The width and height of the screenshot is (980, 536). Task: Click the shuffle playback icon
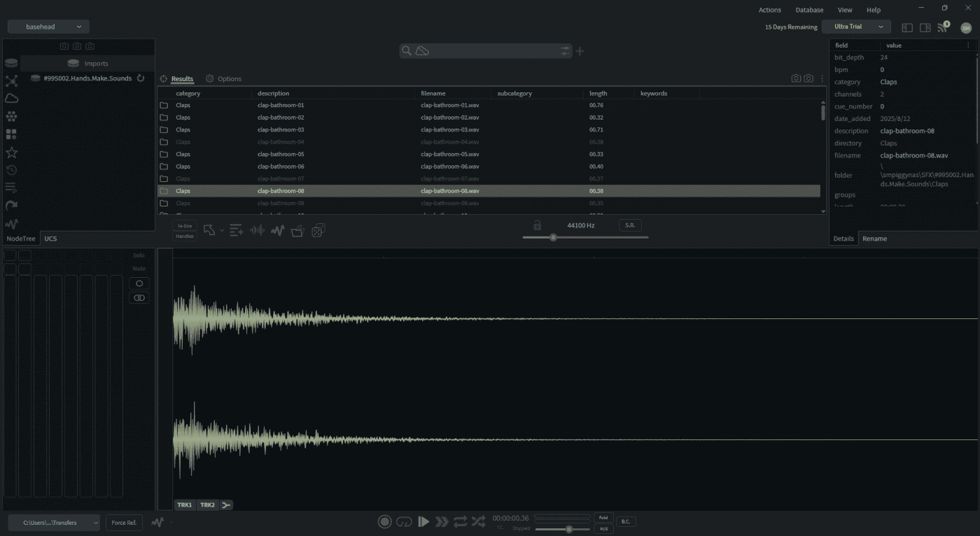pos(478,521)
